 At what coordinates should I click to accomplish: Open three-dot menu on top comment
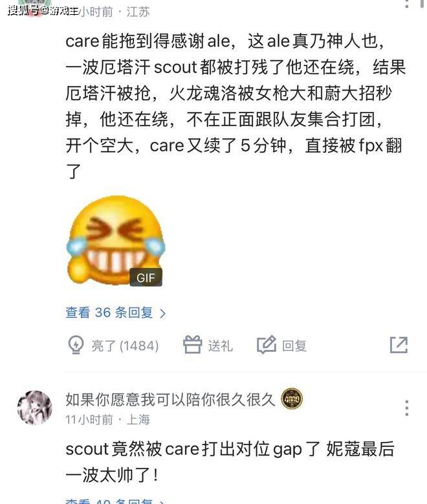click(x=407, y=3)
